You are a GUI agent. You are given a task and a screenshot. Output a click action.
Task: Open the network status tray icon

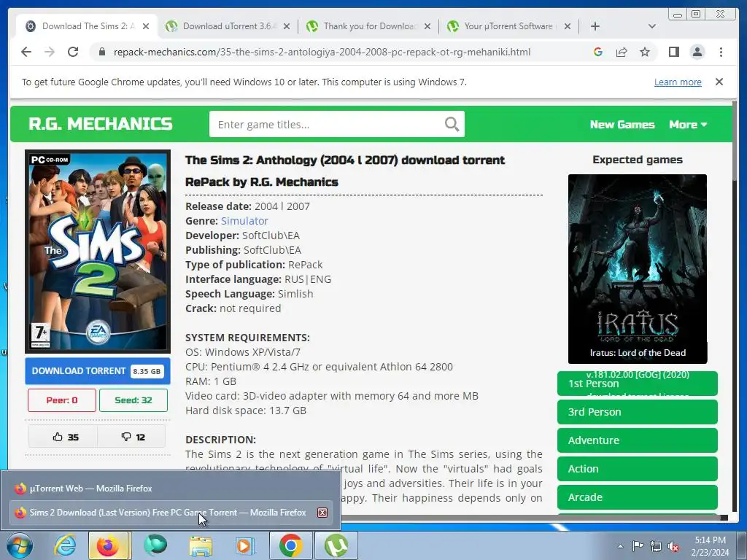(x=656, y=546)
